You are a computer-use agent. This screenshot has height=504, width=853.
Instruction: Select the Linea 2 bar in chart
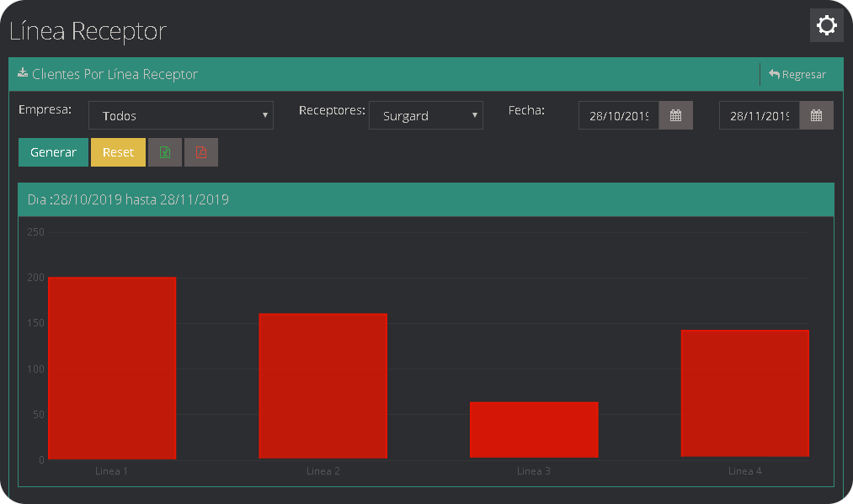point(323,386)
